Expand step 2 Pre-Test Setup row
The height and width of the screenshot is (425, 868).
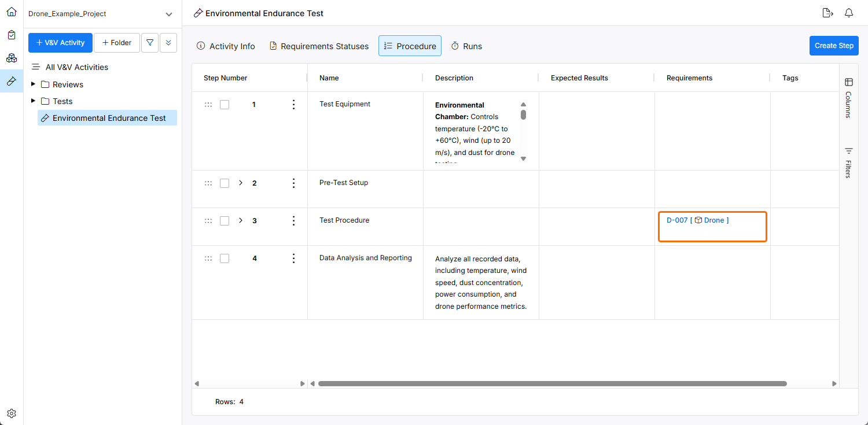tap(241, 183)
